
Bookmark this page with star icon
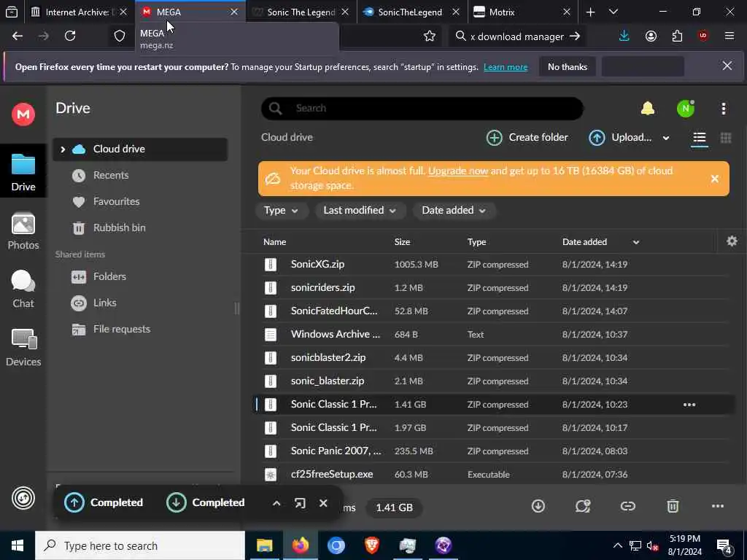click(x=429, y=36)
